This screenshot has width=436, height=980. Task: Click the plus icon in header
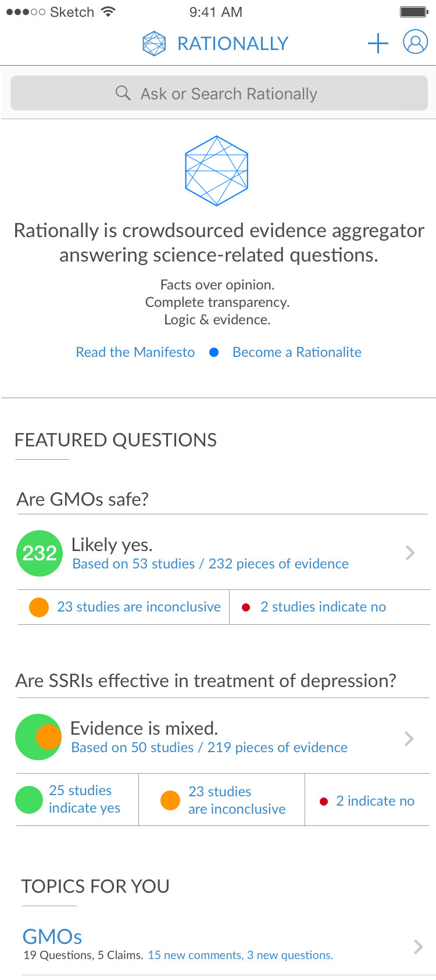point(378,43)
